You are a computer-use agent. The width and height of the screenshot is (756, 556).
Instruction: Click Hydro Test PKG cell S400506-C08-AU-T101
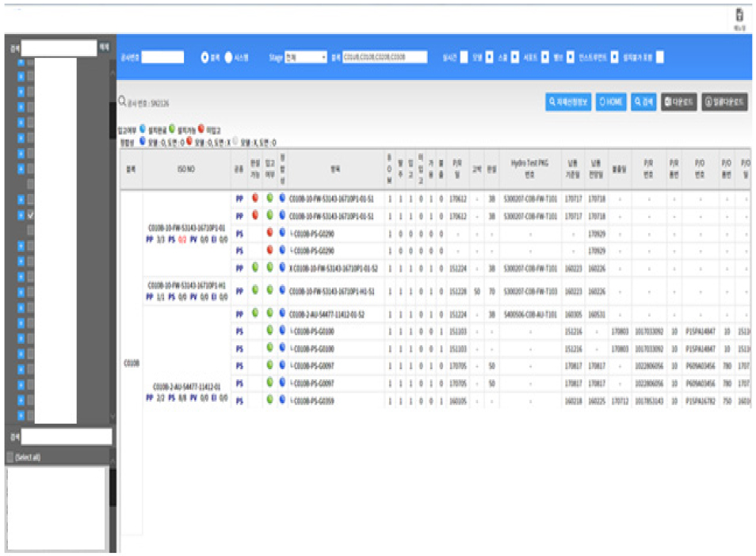pos(530,314)
